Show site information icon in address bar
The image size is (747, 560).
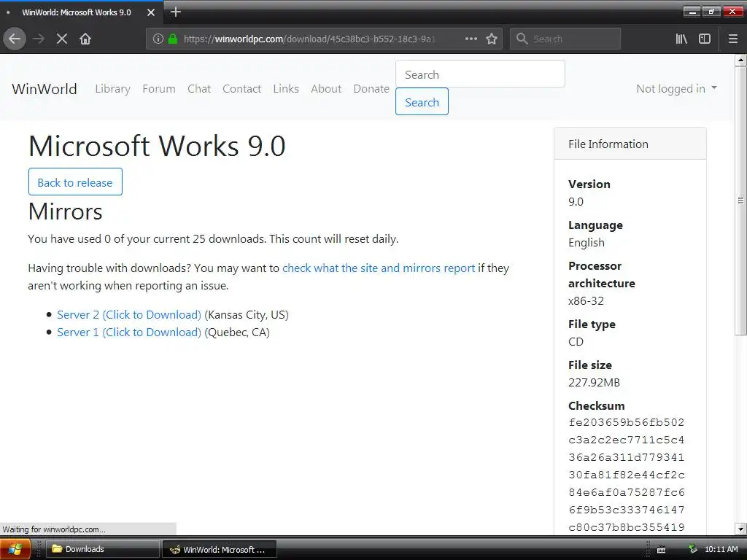[158, 39]
